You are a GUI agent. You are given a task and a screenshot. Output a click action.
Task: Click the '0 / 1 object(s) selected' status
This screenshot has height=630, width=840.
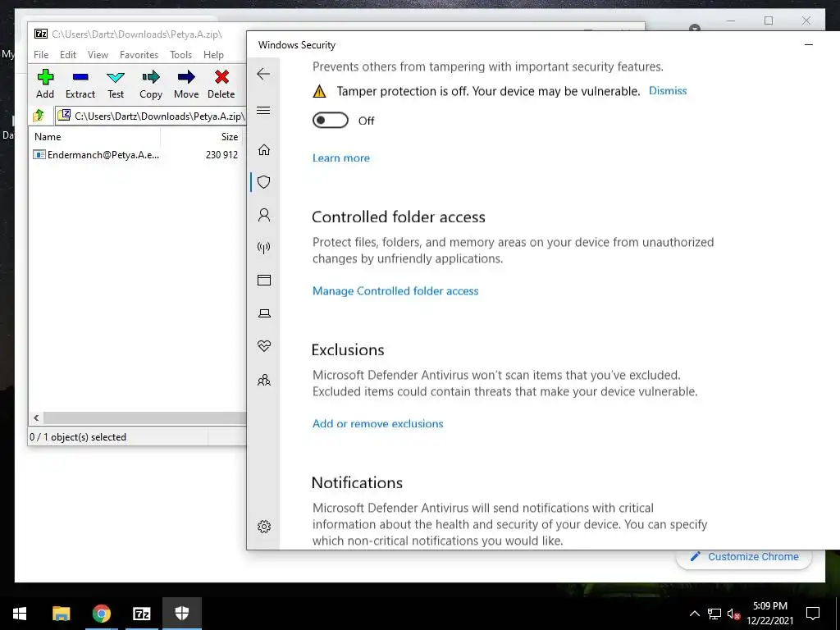point(78,437)
